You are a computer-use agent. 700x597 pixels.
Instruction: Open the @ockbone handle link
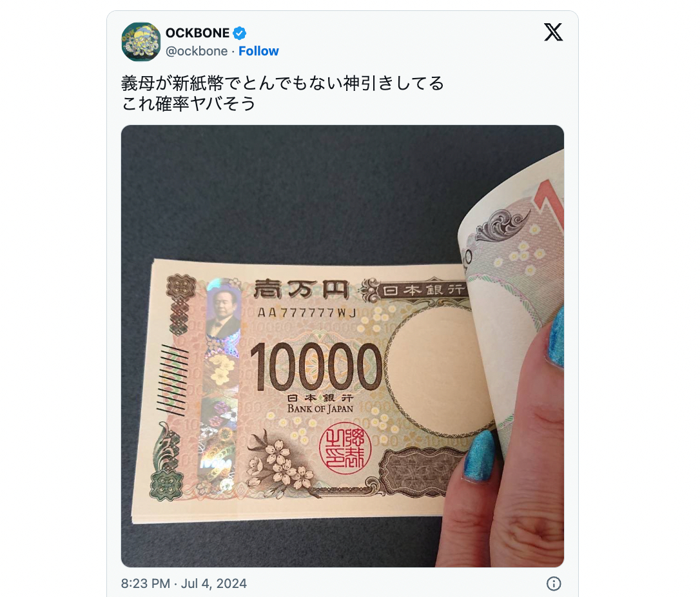[x=197, y=52]
